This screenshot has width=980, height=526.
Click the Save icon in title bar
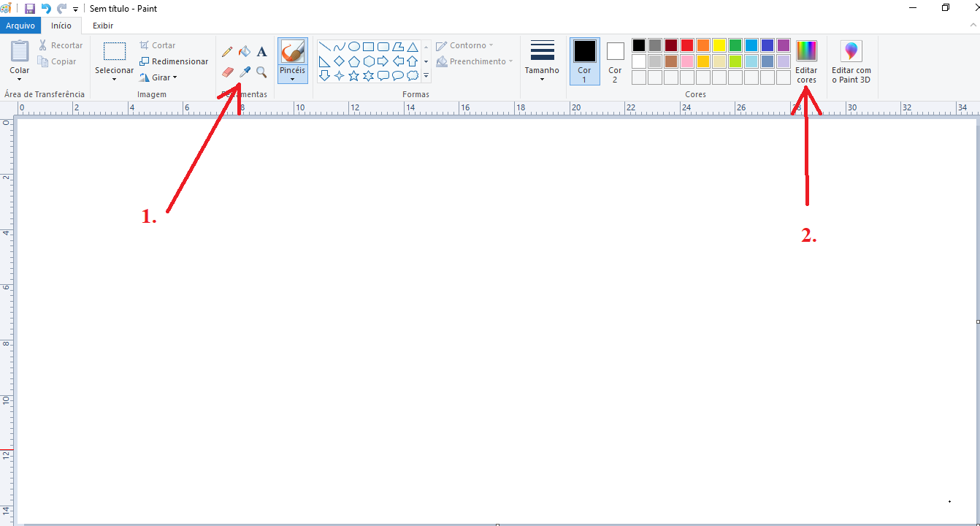coord(30,9)
